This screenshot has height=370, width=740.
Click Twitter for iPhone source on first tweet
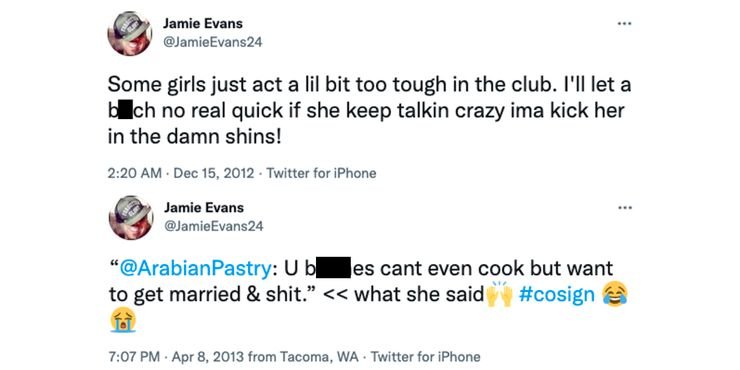tap(321, 173)
